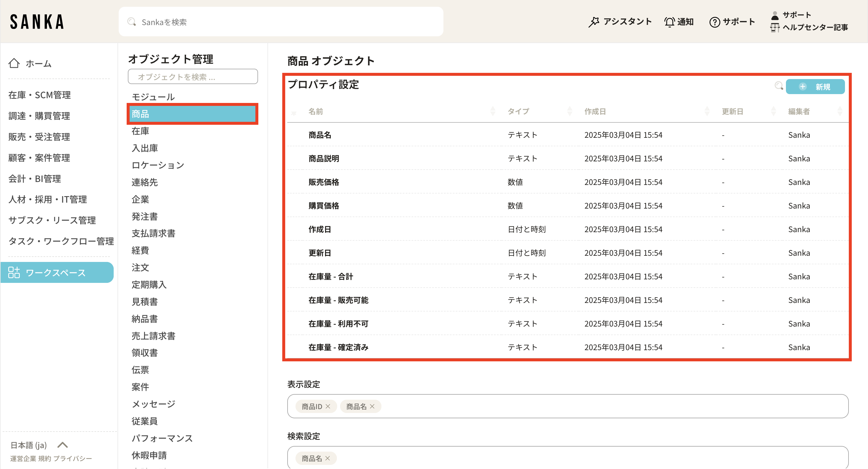
Task: Open the support question mark icon
Action: [x=714, y=22]
